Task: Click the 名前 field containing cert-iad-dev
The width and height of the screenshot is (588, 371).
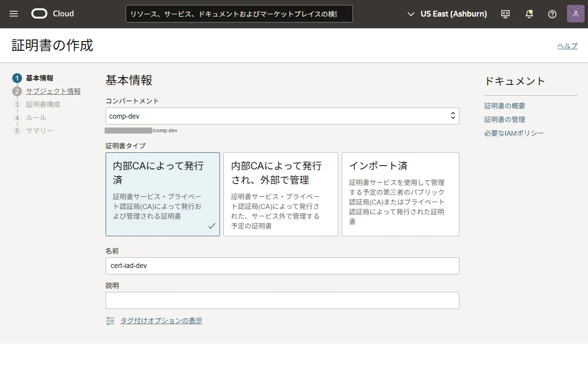Action: pos(283,266)
